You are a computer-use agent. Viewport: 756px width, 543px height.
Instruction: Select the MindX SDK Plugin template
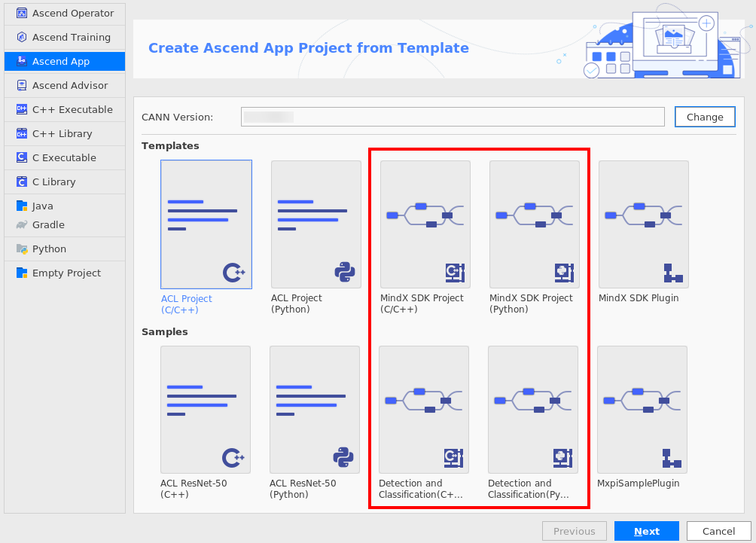click(644, 224)
